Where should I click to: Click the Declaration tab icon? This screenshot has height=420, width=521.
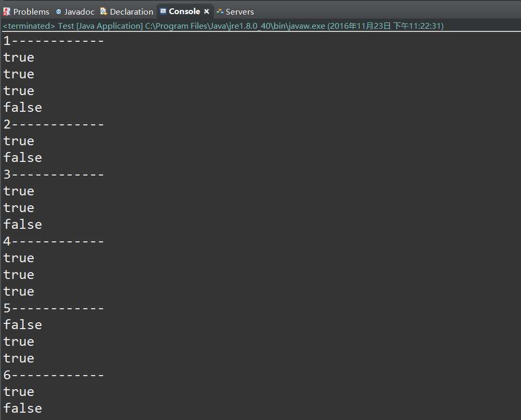click(103, 11)
